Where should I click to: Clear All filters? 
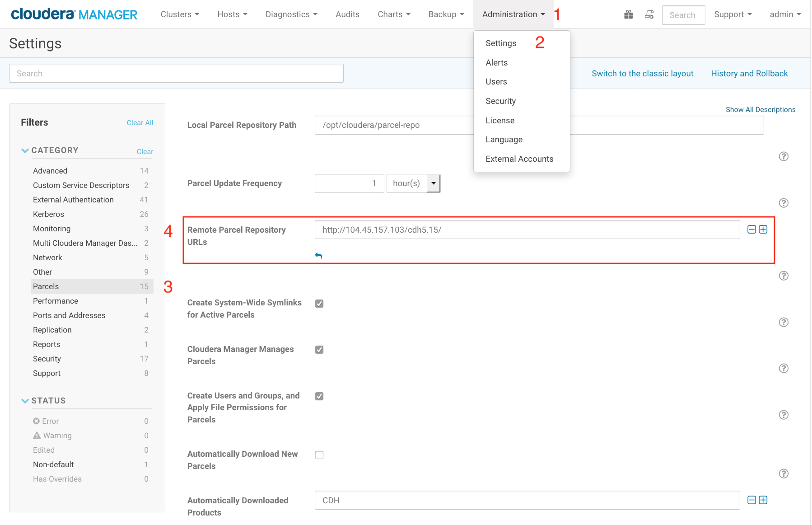[140, 123]
